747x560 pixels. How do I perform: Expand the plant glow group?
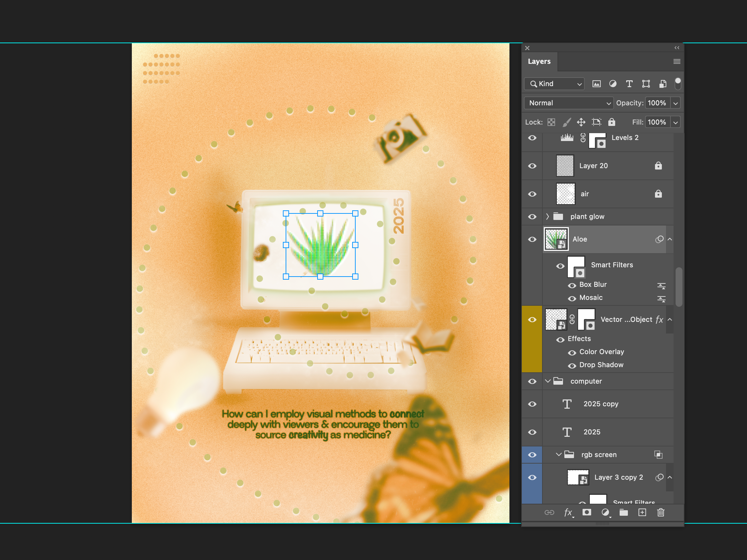click(x=548, y=217)
